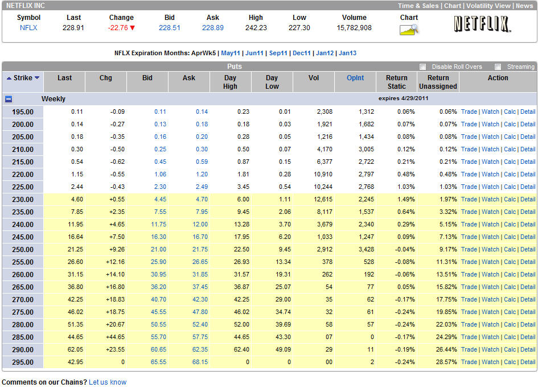542x392 pixels.
Task: Open Volatility View link
Action: coord(488,6)
